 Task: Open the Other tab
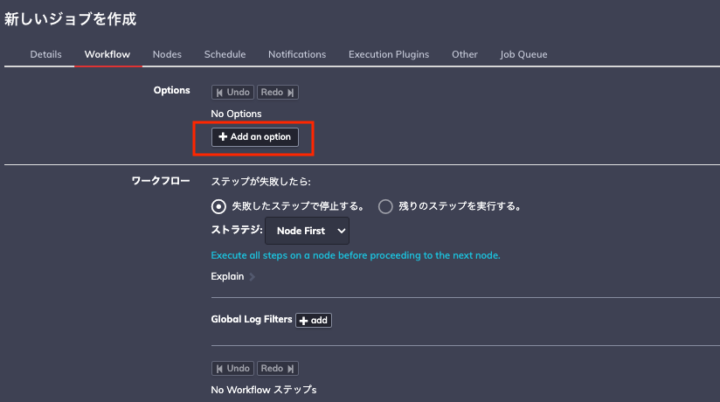pyautogui.click(x=464, y=54)
